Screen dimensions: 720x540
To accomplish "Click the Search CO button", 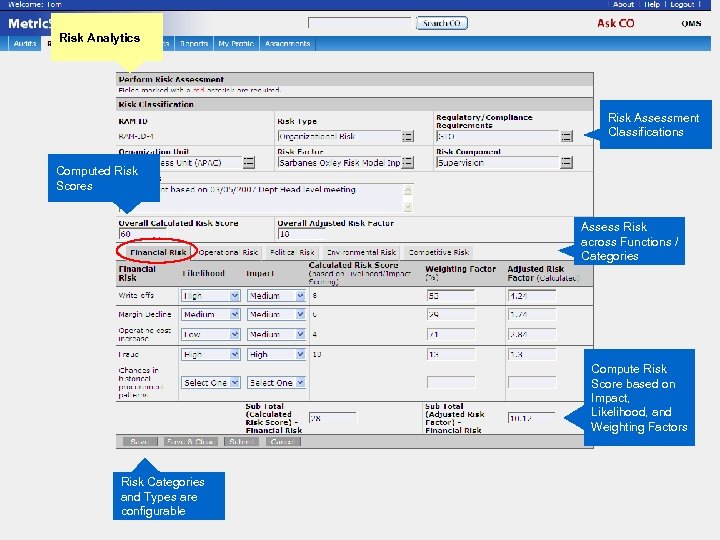I will click(x=442, y=23).
